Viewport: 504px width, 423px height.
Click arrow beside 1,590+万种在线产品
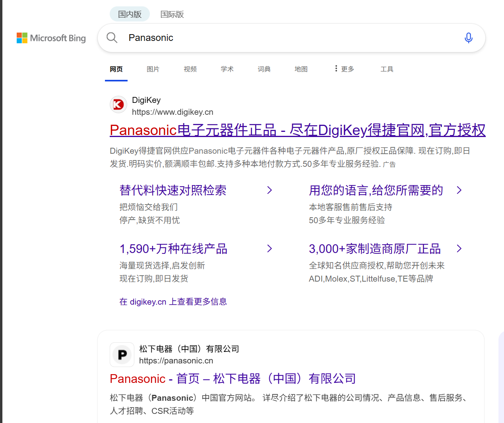point(269,249)
